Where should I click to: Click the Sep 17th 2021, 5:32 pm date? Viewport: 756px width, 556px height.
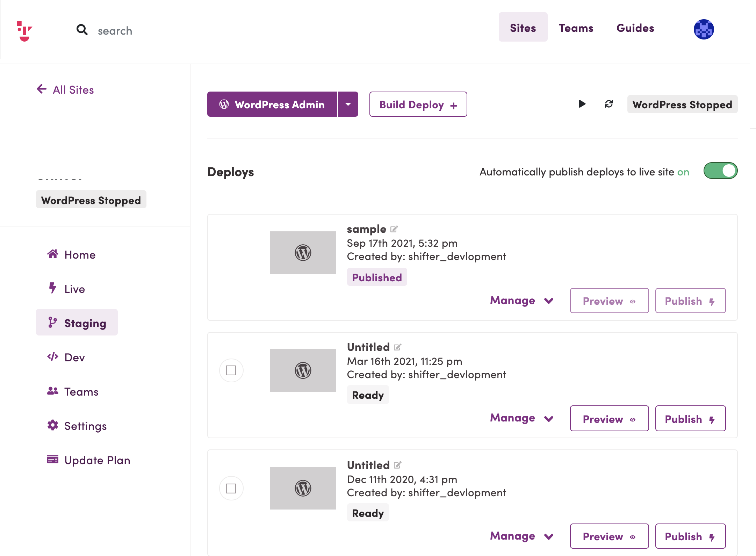(402, 243)
